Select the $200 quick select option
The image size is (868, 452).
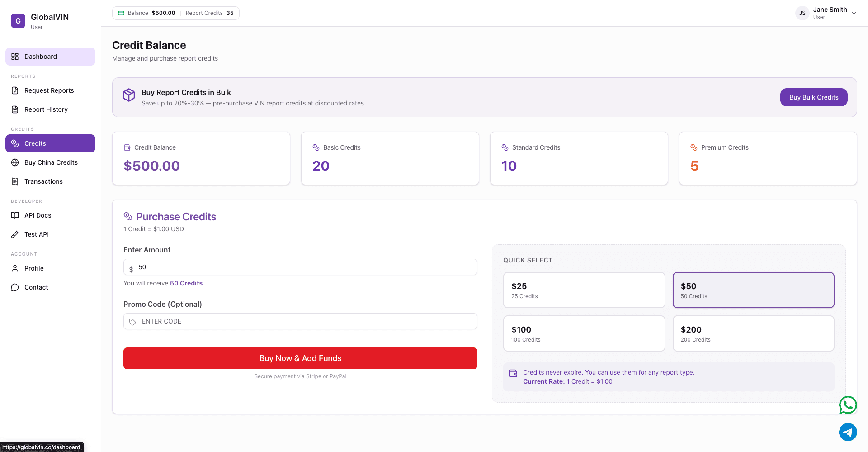pyautogui.click(x=753, y=333)
